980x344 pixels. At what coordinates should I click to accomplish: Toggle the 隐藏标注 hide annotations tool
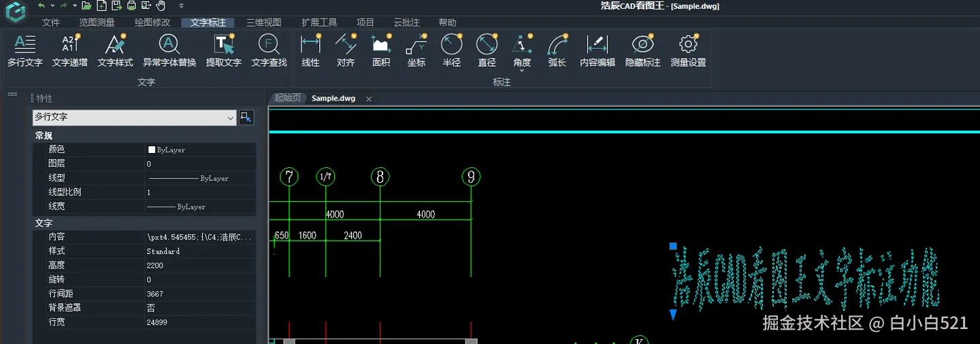643,52
